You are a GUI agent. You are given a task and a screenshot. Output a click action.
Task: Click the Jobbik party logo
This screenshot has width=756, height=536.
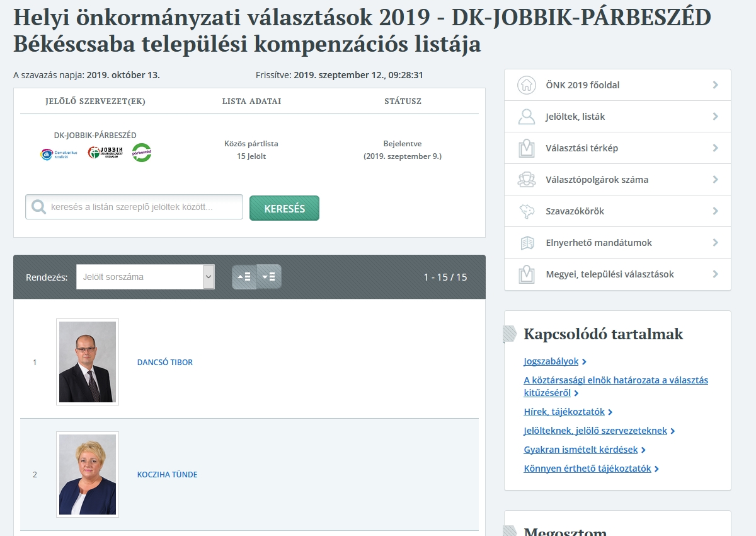point(105,153)
